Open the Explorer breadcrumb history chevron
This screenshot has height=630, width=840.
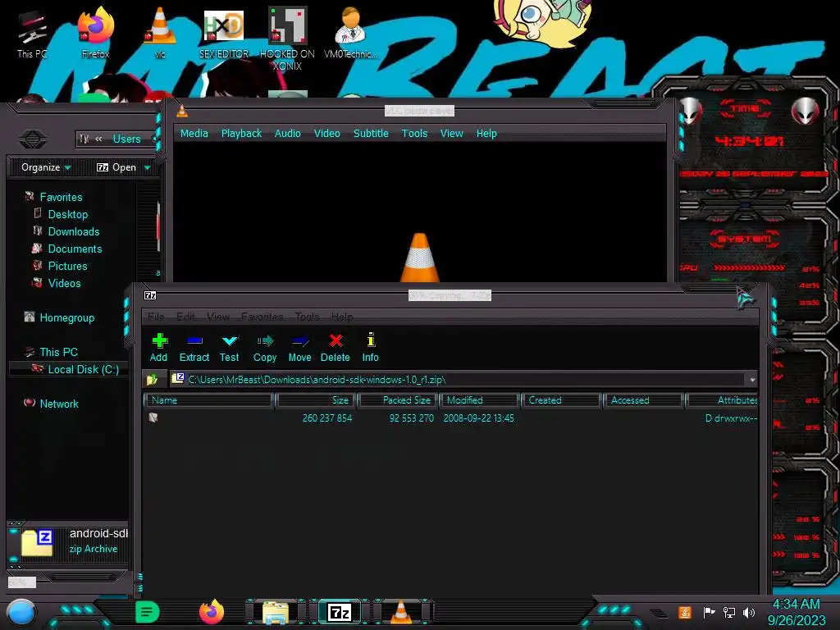click(98, 139)
